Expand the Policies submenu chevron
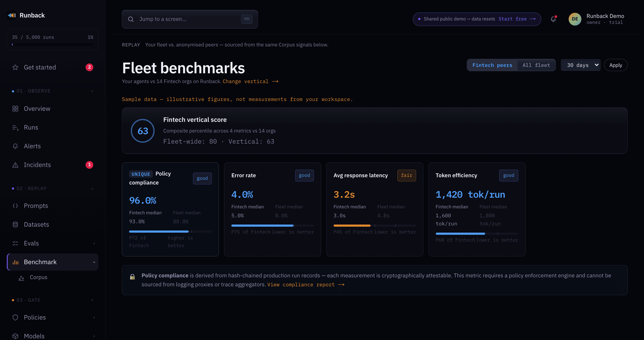644x340 pixels. point(94,317)
